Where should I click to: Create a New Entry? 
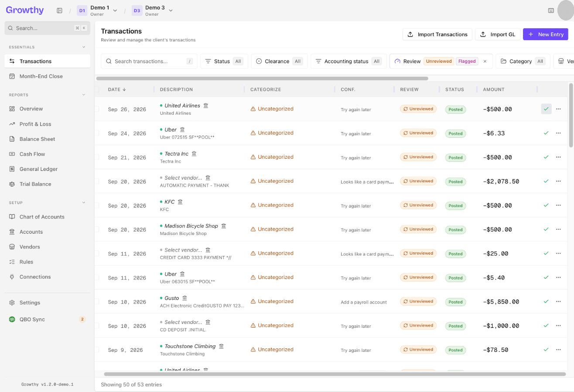tap(546, 34)
